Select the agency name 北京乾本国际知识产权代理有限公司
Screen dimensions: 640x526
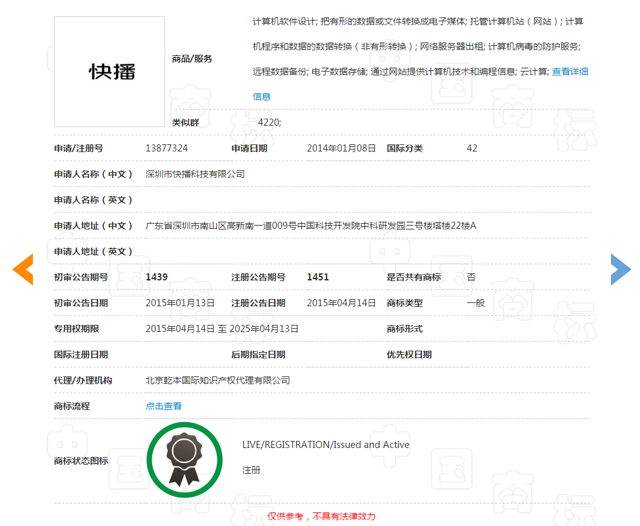click(218, 380)
